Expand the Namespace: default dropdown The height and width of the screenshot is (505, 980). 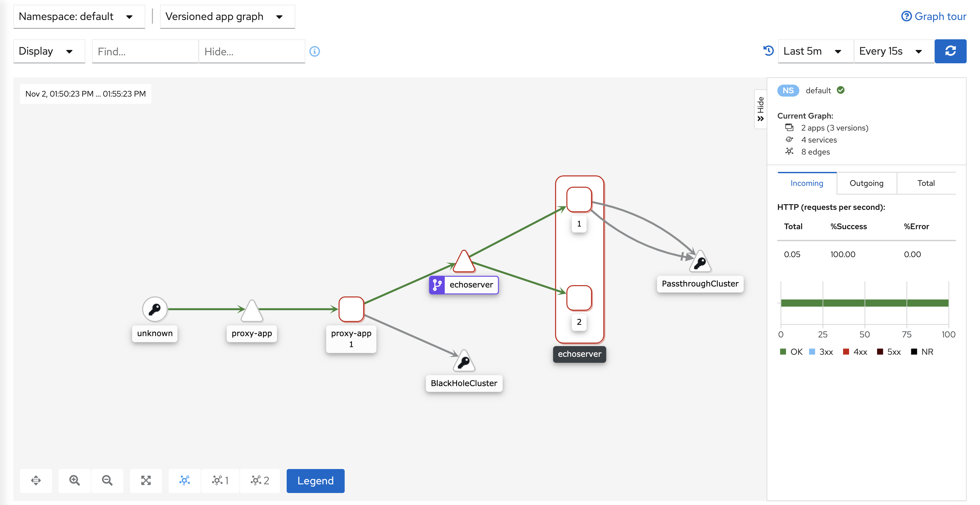point(79,17)
